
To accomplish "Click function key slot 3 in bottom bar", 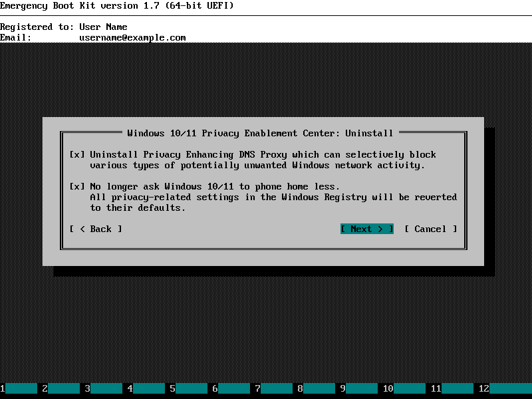I will [106, 388].
